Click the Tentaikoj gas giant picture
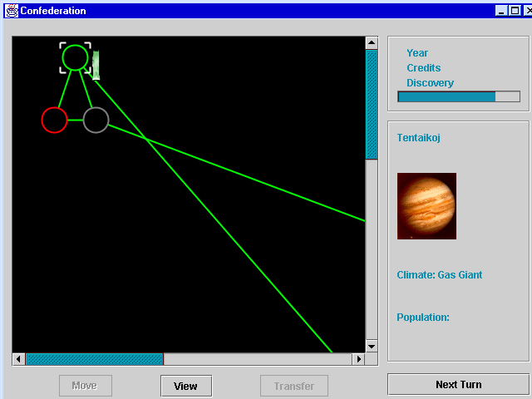The image size is (532, 399). tap(426, 206)
